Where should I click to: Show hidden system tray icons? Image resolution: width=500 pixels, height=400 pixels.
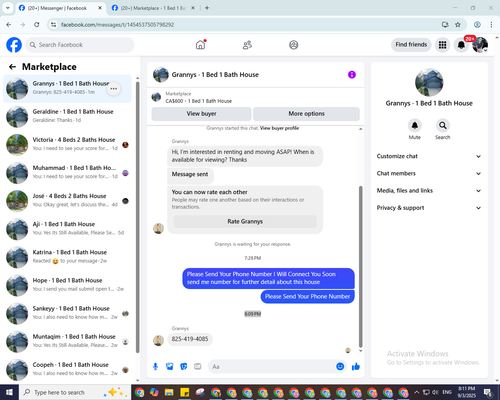(x=416, y=392)
